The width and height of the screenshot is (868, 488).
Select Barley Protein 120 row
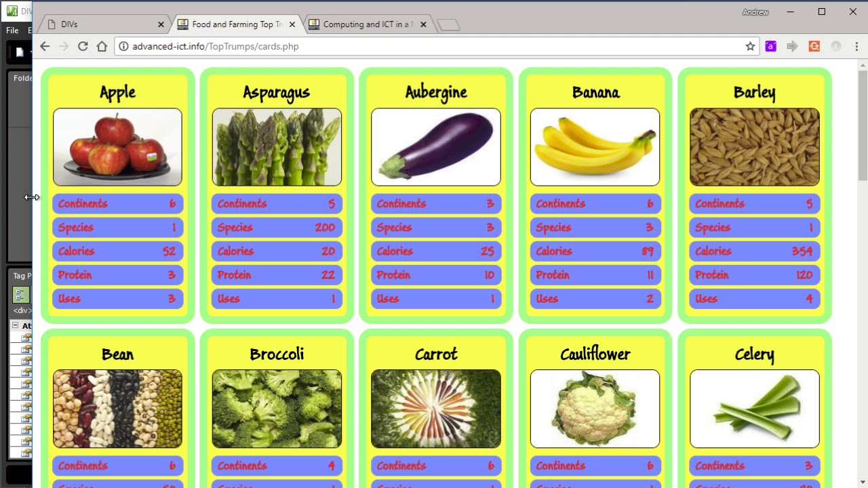(x=754, y=275)
